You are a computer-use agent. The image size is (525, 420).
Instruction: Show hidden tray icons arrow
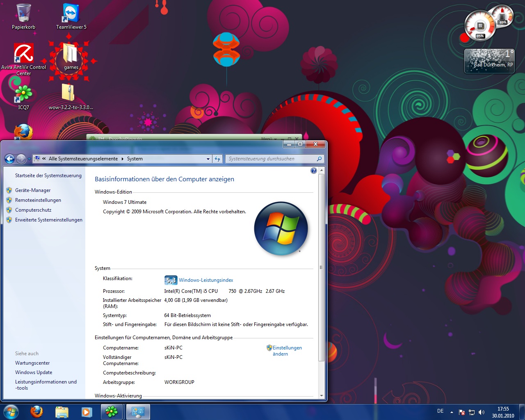tap(452, 412)
